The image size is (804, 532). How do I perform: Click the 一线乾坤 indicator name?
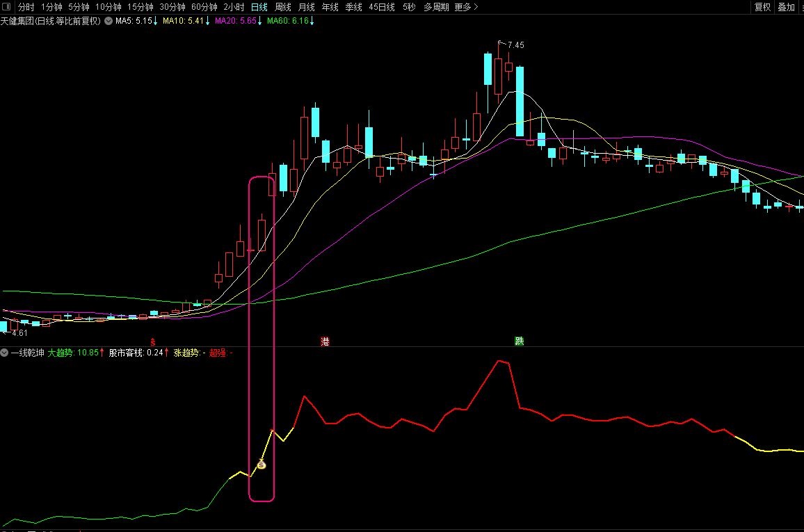(28, 353)
